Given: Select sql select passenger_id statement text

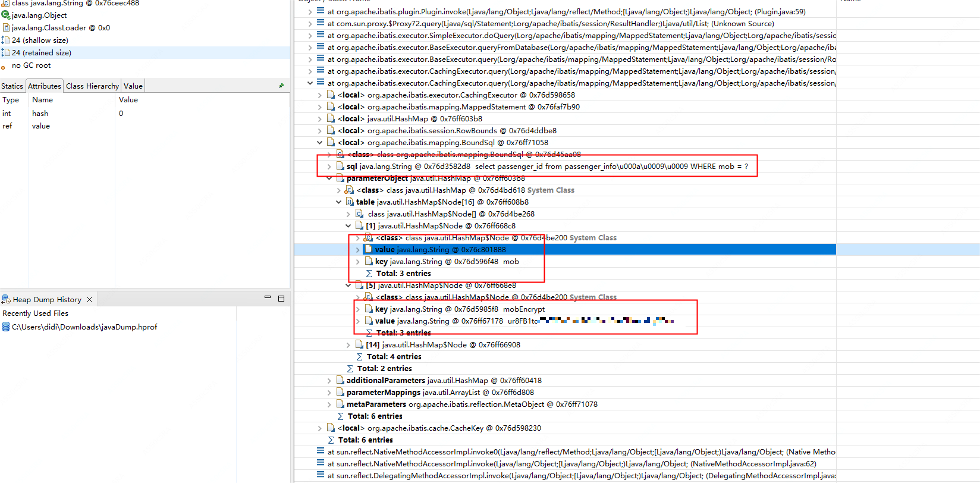Looking at the screenshot, I should click(x=611, y=166).
